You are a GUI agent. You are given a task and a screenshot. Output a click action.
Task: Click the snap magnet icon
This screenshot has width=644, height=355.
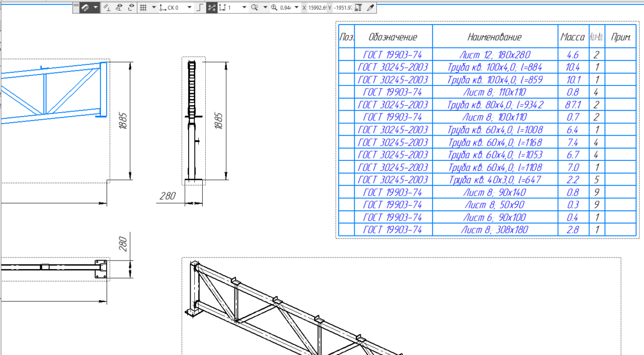pyautogui.click(x=85, y=8)
